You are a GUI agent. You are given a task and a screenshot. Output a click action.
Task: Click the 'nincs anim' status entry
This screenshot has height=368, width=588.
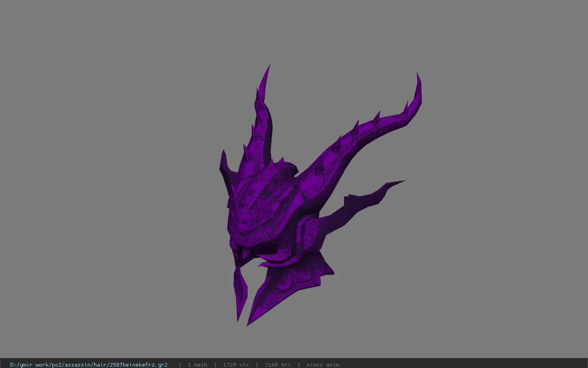click(323, 365)
